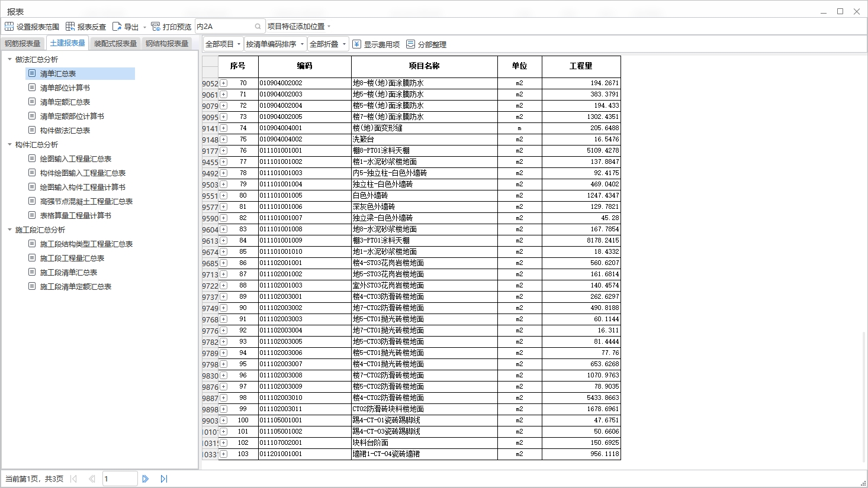Click the report icon beside 施工段清单汇总表
This screenshot has height=488, width=868.
[32, 272]
